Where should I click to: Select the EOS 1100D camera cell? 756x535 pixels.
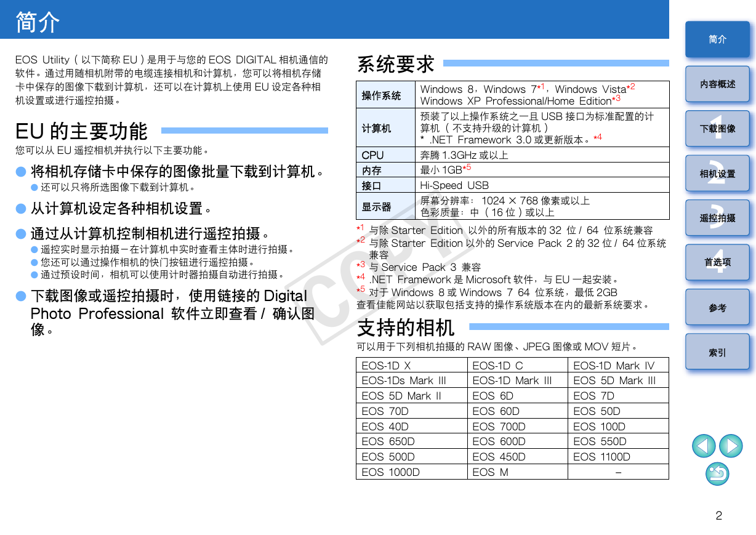[x=618, y=457]
